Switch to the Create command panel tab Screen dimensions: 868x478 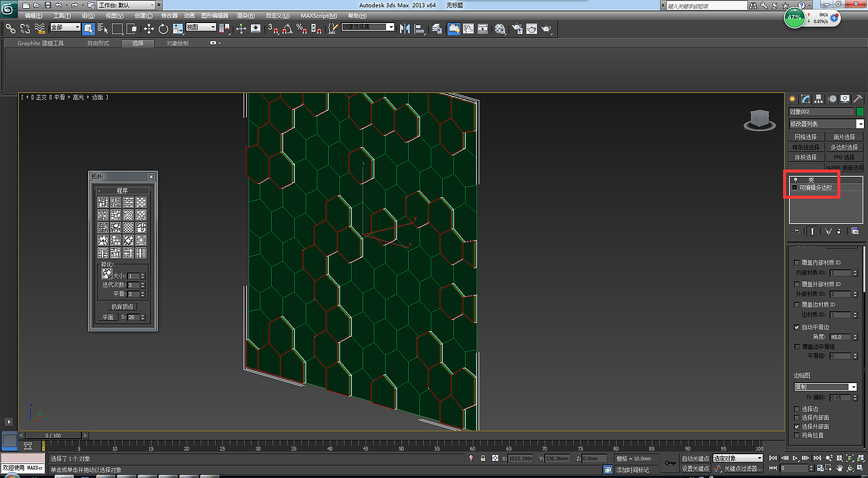(792, 99)
